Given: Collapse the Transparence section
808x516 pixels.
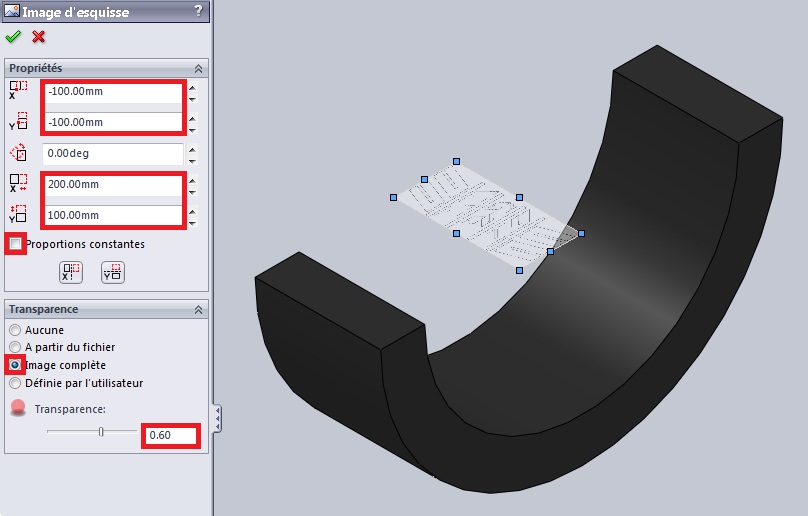Looking at the screenshot, I should point(198,309).
